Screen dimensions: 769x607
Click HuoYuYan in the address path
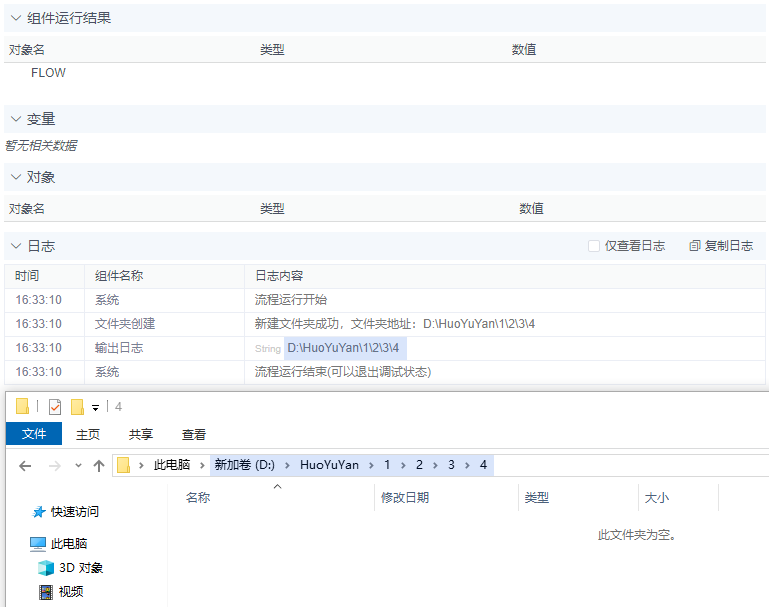pyautogui.click(x=329, y=466)
